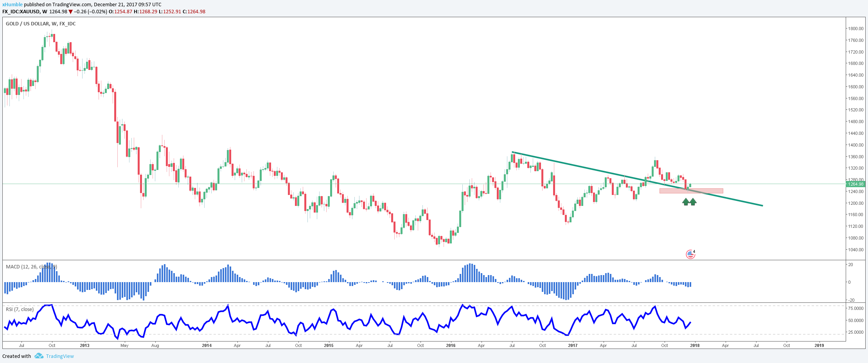The height and width of the screenshot is (363, 868).
Task: Select the current price label 1264.98 on axis
Action: click(x=855, y=184)
